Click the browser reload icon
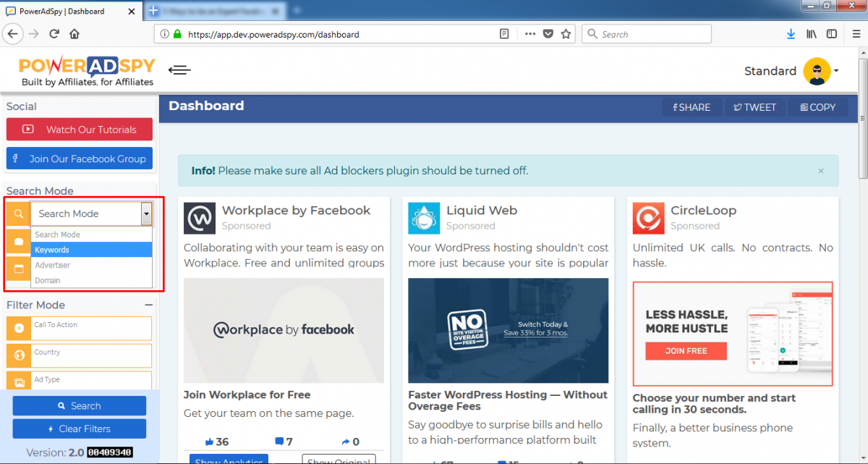 54,34
